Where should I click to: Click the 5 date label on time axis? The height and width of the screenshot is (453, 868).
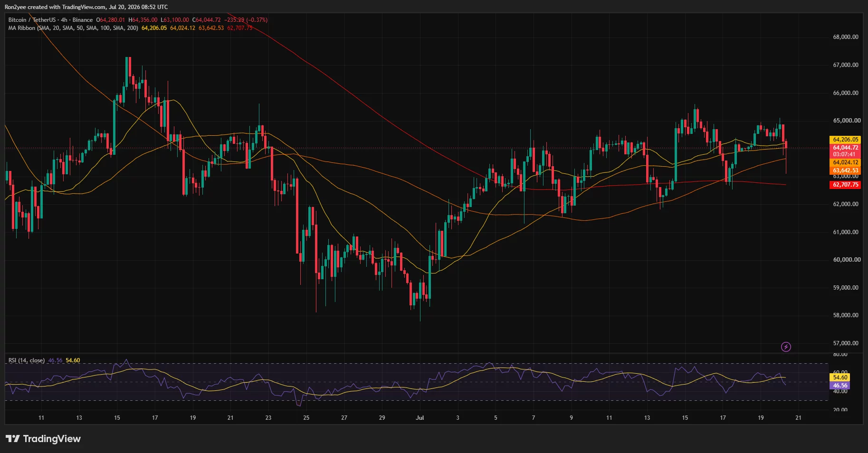tap(496, 418)
